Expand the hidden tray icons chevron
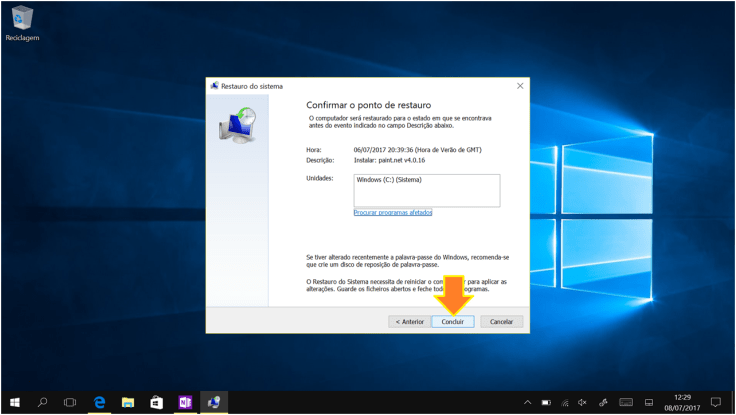 [528, 402]
